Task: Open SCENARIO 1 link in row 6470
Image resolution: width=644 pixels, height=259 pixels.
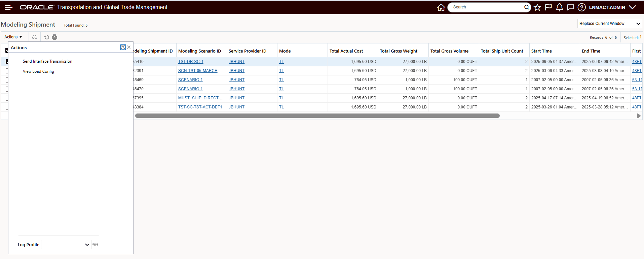Action: [x=190, y=89]
